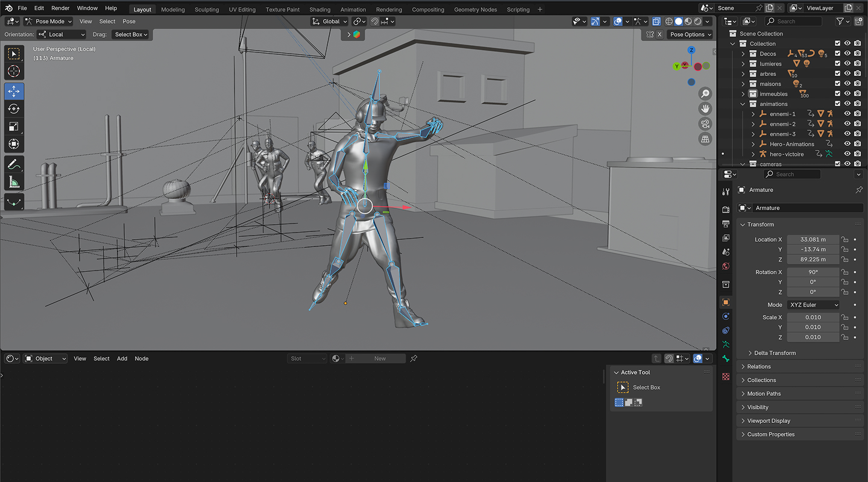Select the Rotate tool in the toolbar
868x482 pixels.
coord(14,108)
